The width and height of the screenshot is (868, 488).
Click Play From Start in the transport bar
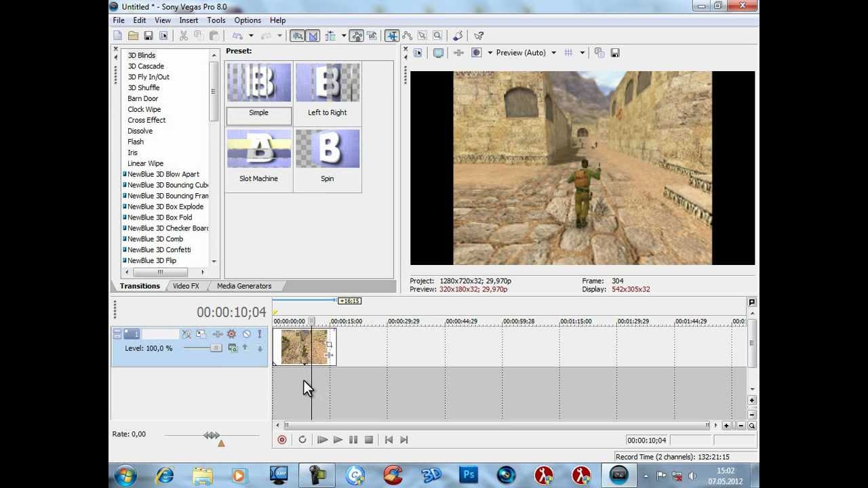(322, 440)
